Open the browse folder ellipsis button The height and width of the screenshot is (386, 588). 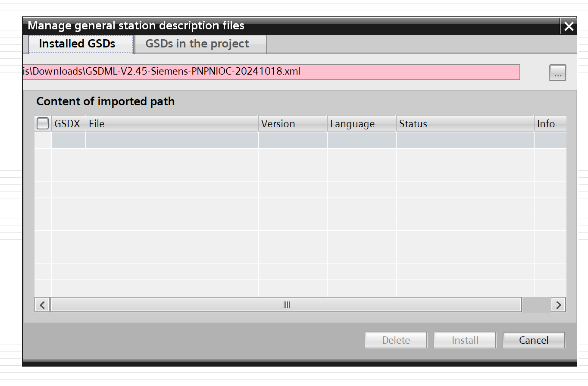point(557,73)
